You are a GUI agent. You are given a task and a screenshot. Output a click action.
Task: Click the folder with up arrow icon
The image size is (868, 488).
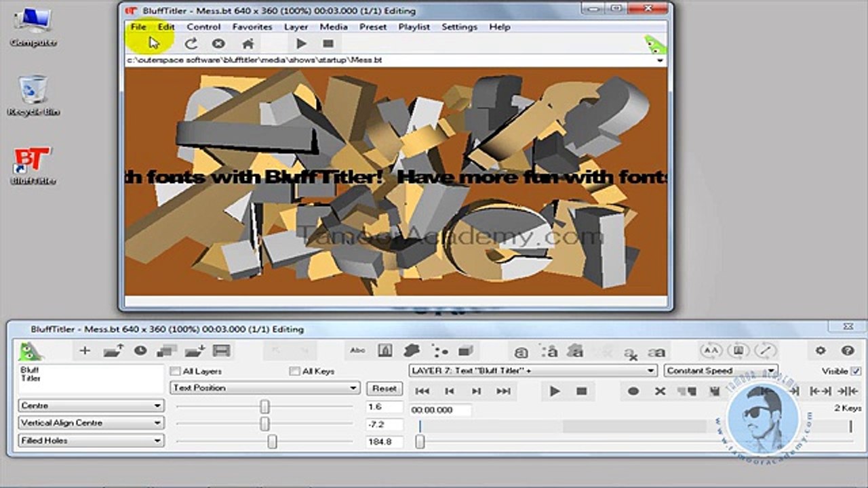point(113,350)
